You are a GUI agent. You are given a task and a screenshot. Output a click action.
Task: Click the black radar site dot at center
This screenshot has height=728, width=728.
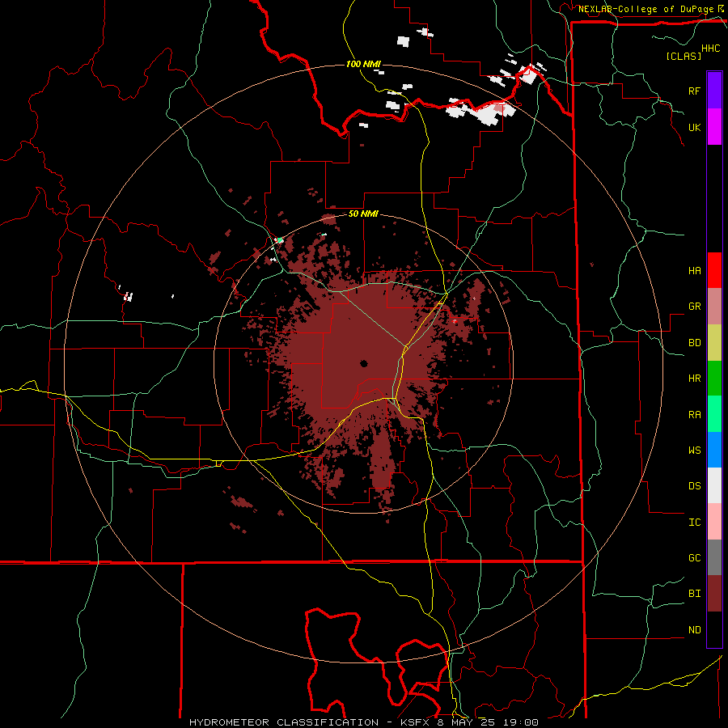tap(363, 363)
